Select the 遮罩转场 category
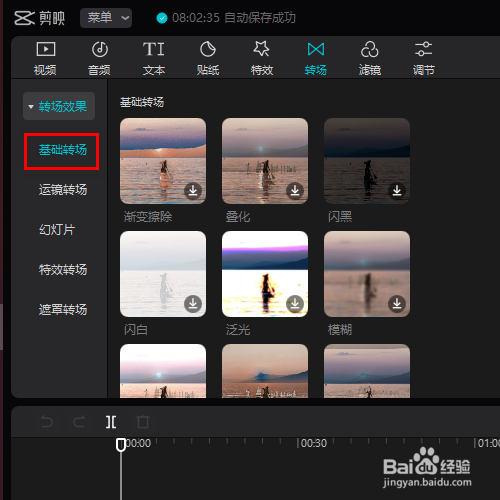This screenshot has height=500, width=500. coord(63,310)
